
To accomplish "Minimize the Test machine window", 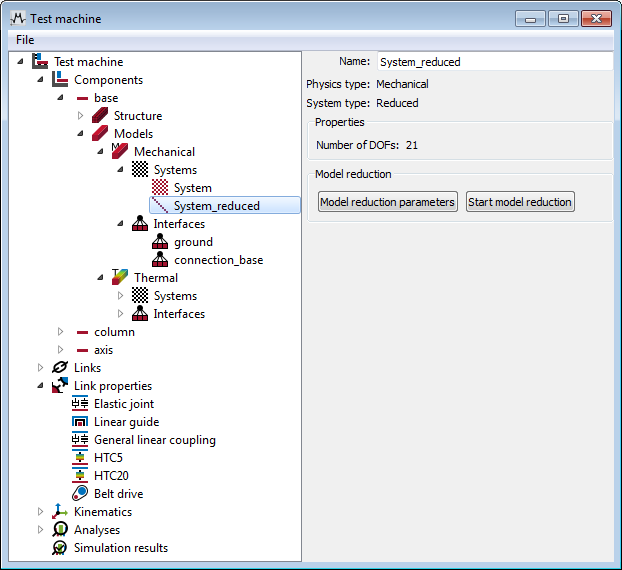I will pyautogui.click(x=530, y=19).
